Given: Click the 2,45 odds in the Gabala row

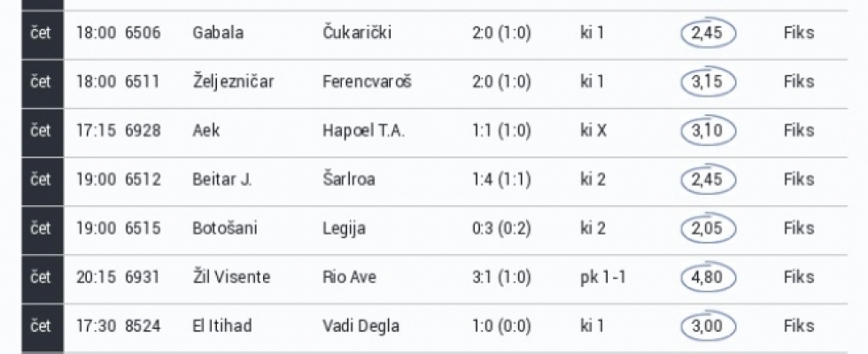Looking at the screenshot, I should pyautogui.click(x=707, y=34).
